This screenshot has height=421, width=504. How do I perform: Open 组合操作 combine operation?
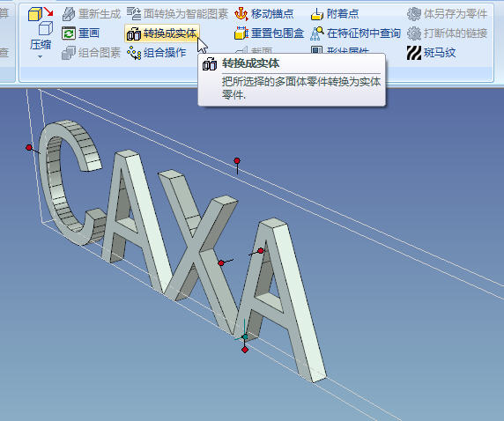point(157,53)
